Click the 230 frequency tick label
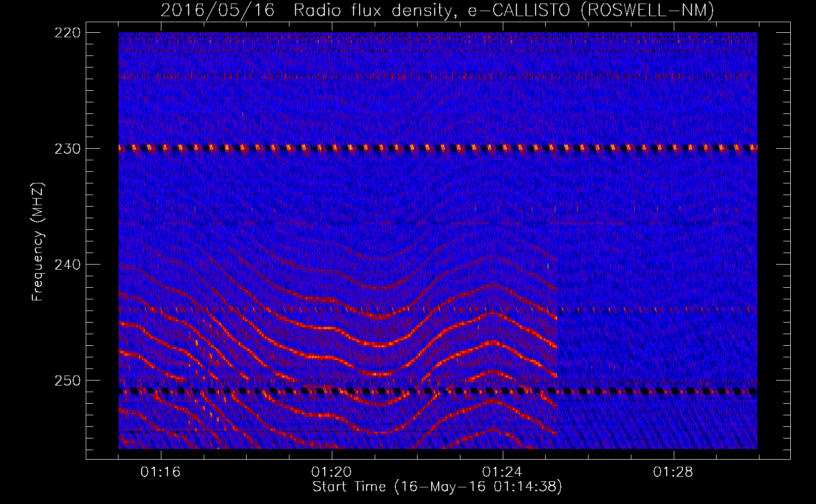 click(x=67, y=149)
